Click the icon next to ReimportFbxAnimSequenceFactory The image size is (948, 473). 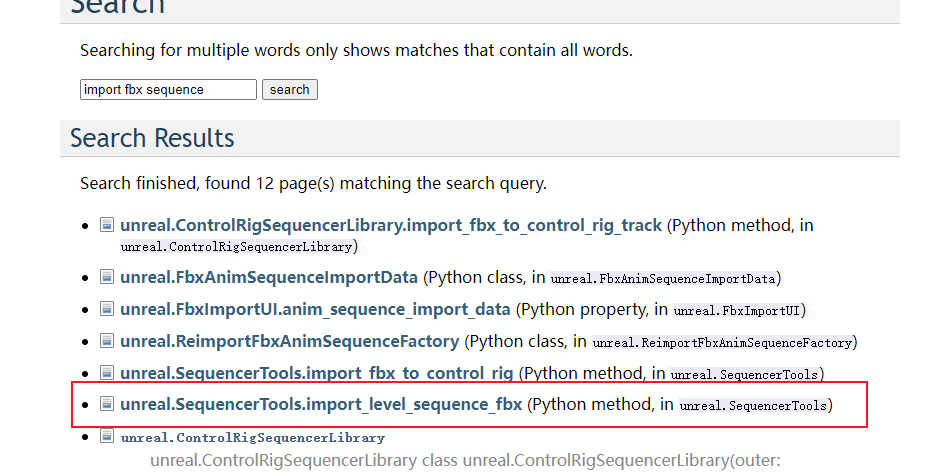(x=107, y=341)
